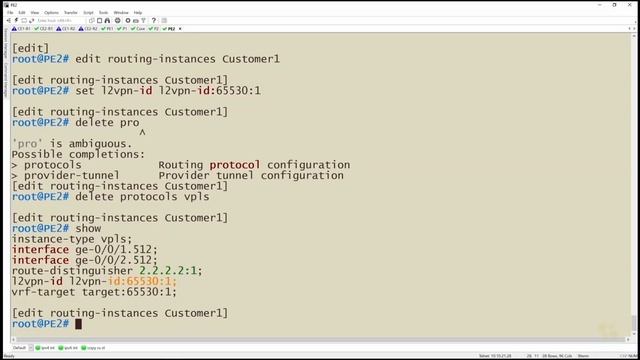Click the third green button bar button
This screenshot has width=640, height=360.
pyautogui.click(x=93, y=348)
